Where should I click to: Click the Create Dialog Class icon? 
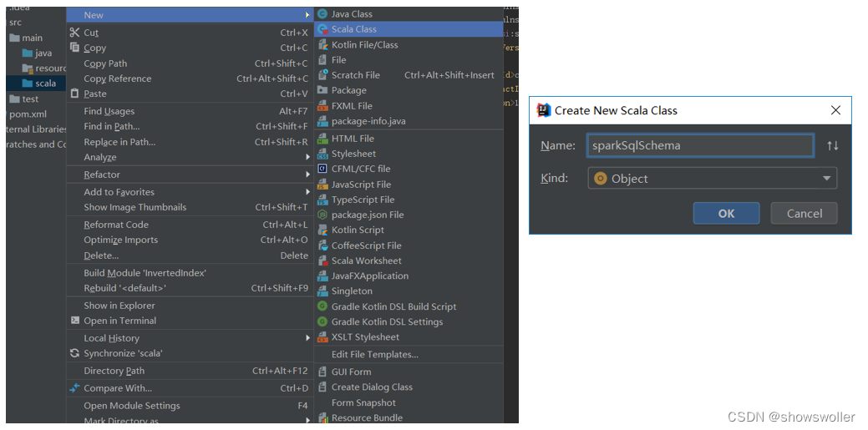[322, 387]
